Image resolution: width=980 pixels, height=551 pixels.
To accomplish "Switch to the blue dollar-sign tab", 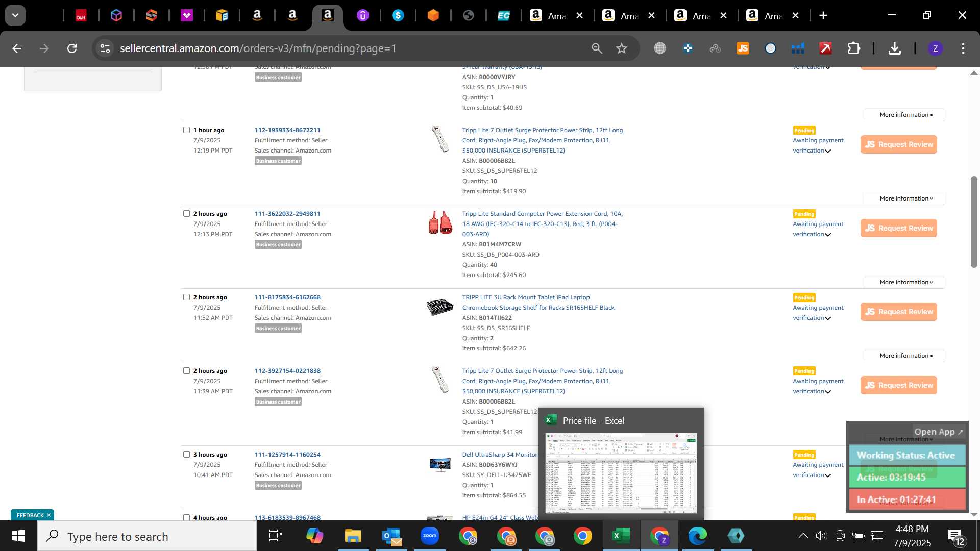I will 398,16.
